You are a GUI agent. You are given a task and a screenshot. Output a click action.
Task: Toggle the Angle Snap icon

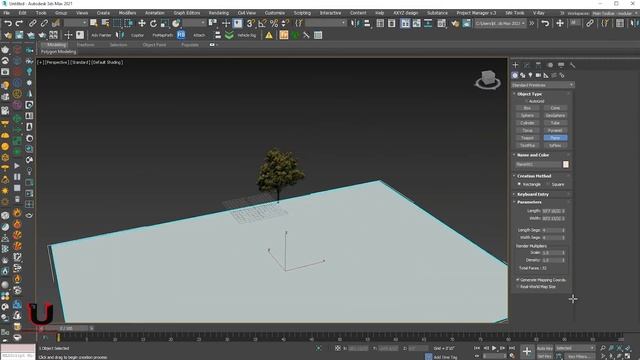click(x=262, y=23)
